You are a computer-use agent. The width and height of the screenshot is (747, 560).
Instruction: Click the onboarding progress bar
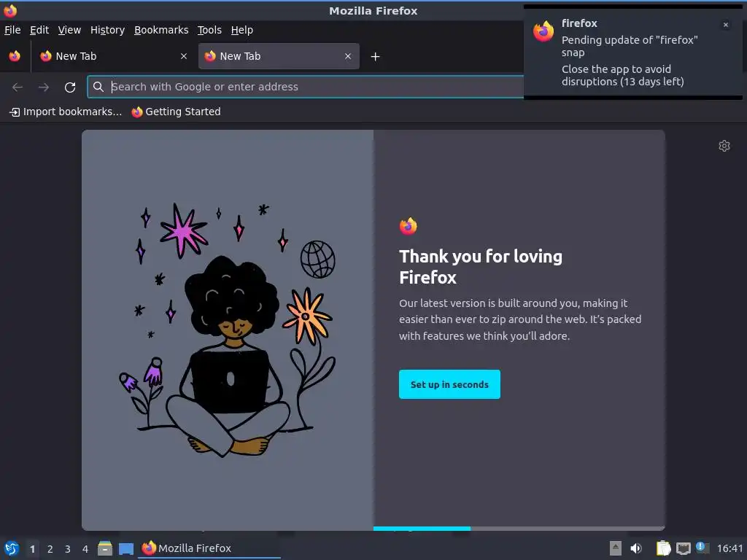519,529
